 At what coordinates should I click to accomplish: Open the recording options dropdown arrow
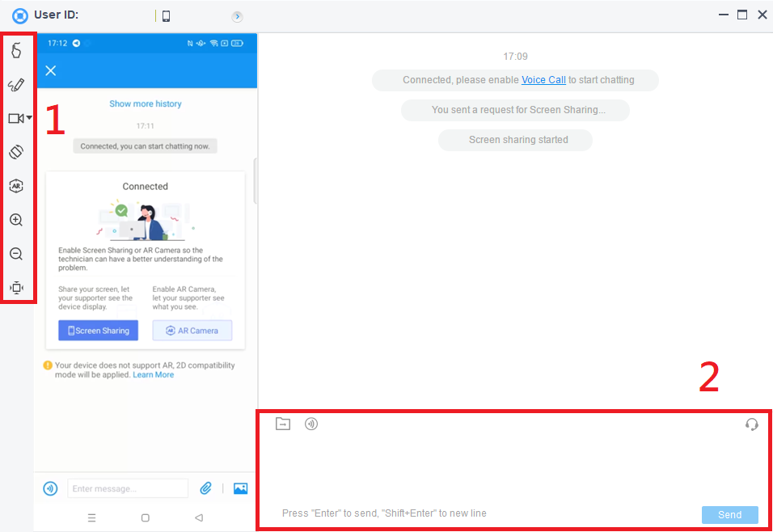30,118
